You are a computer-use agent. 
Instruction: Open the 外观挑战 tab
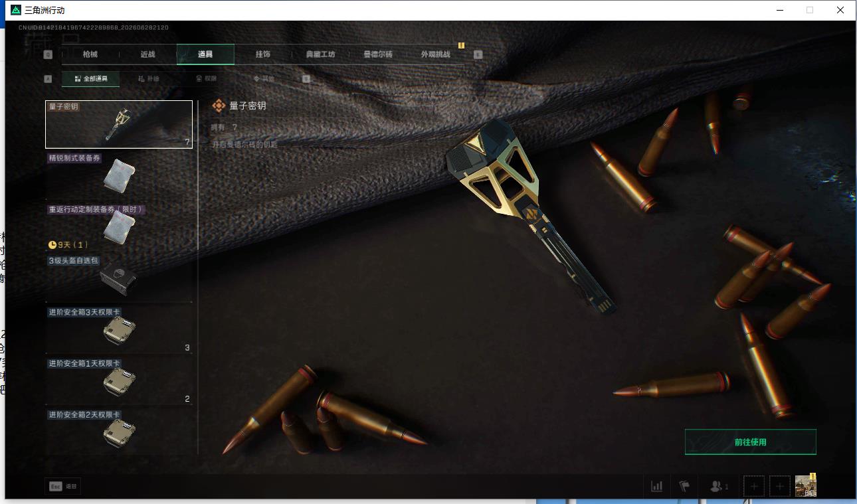pos(436,54)
